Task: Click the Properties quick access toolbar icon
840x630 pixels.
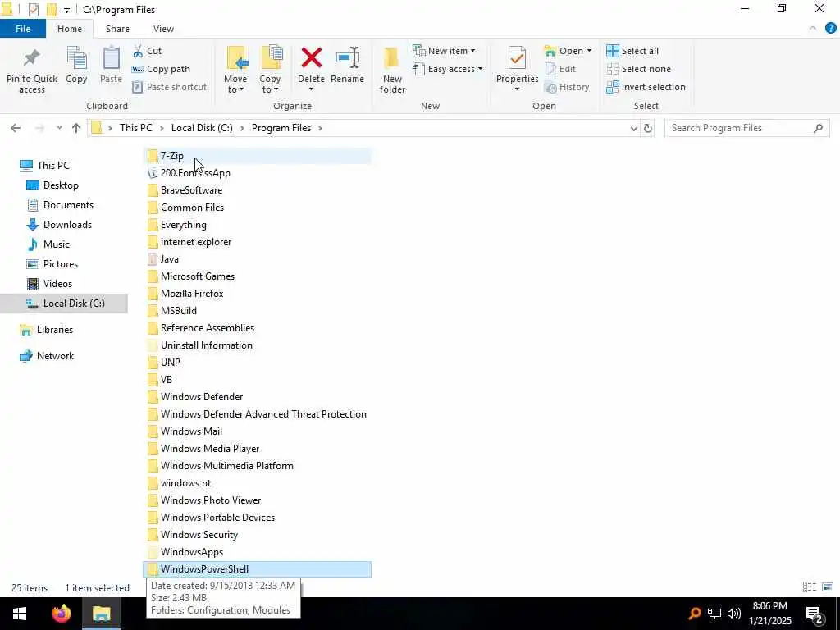Action: click(34, 10)
